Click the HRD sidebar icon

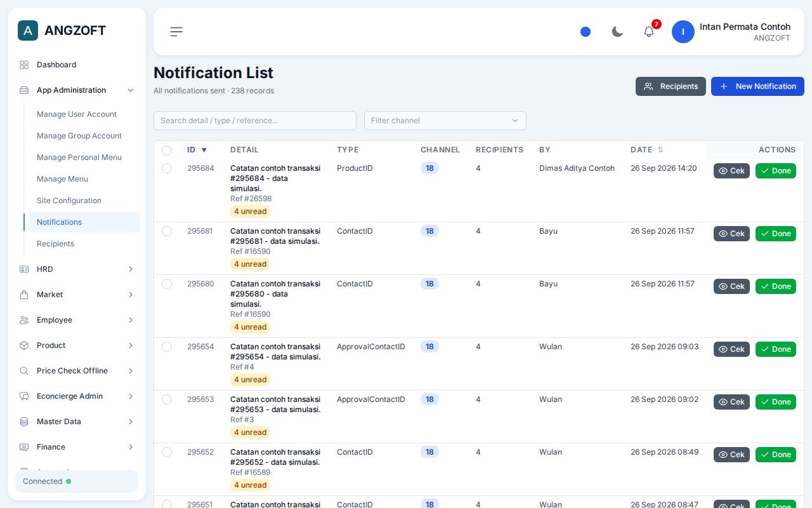(x=24, y=269)
